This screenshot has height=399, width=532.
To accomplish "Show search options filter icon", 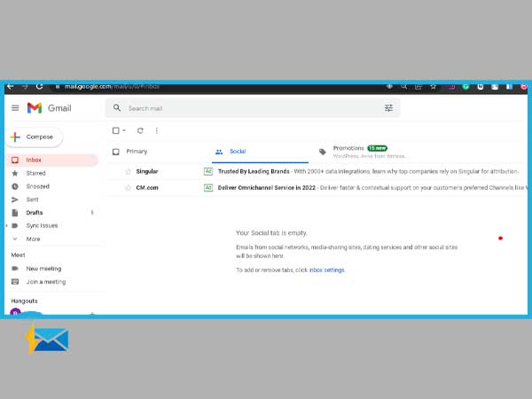I will (388, 108).
